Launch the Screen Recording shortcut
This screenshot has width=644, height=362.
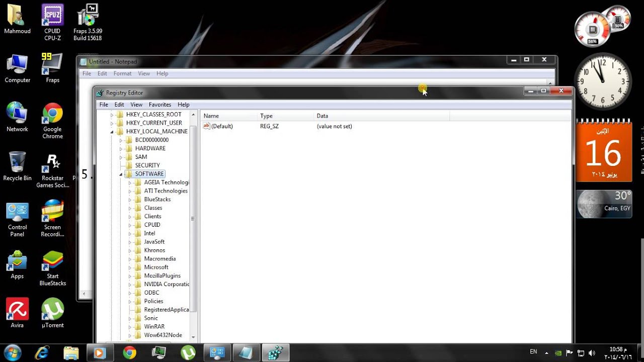click(x=52, y=219)
